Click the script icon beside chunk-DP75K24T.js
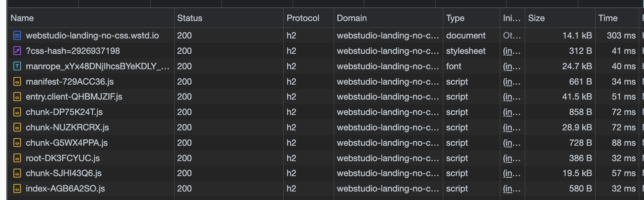Screen dimensions: 644x200 [17, 112]
